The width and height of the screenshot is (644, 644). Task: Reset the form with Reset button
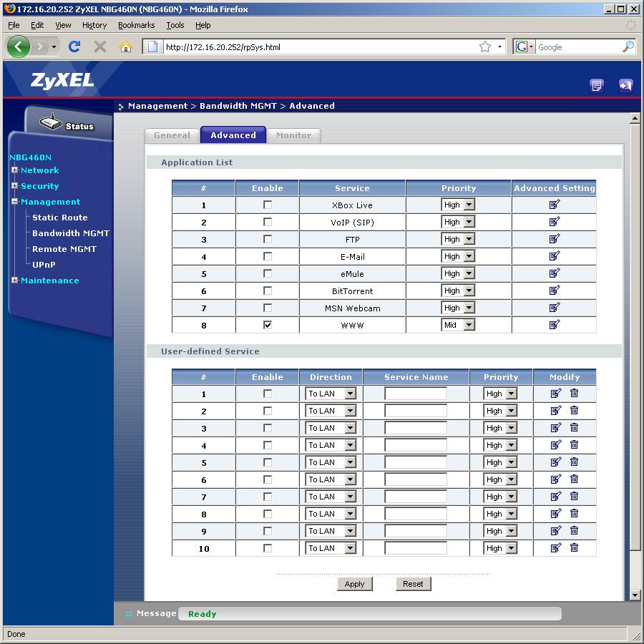[413, 584]
